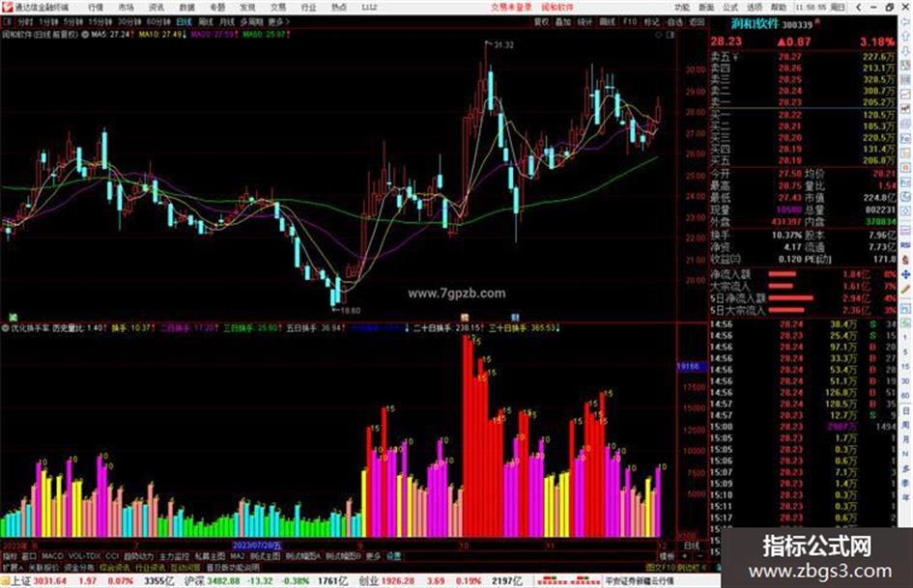Switch to the 5分钟 period
Viewport: 913px width, 588px height.
(74, 21)
